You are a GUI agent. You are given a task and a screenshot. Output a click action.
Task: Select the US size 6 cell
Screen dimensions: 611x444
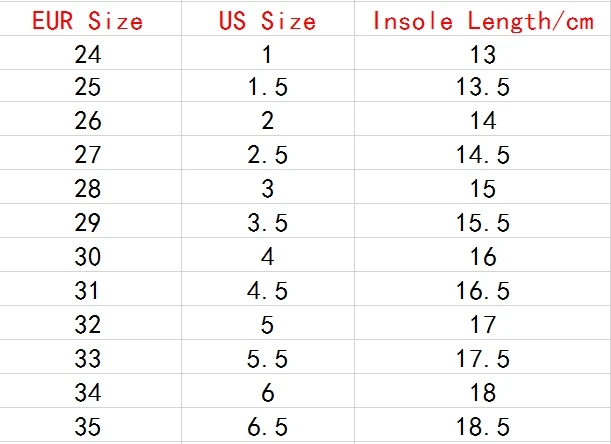click(268, 391)
